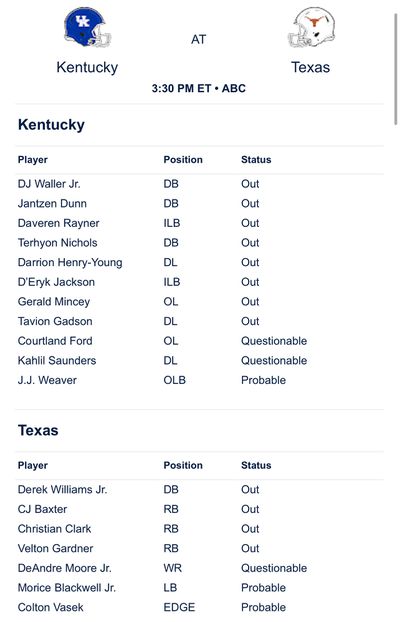Click the Kentucky table Status column header

coord(256,160)
